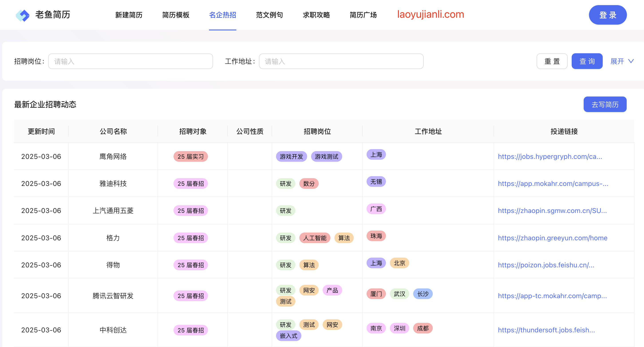Run search with the 查询 button
Viewport: 644px width, 347px height.
(587, 61)
